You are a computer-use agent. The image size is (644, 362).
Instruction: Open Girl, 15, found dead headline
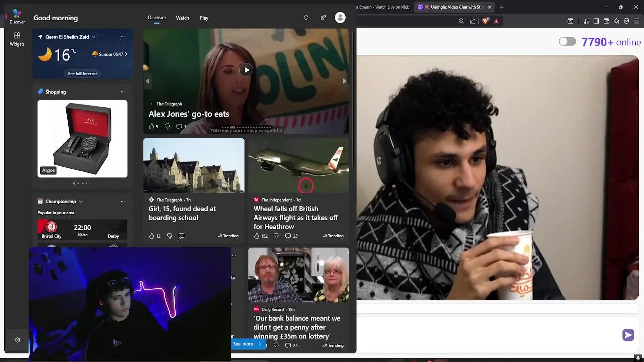[182, 213]
